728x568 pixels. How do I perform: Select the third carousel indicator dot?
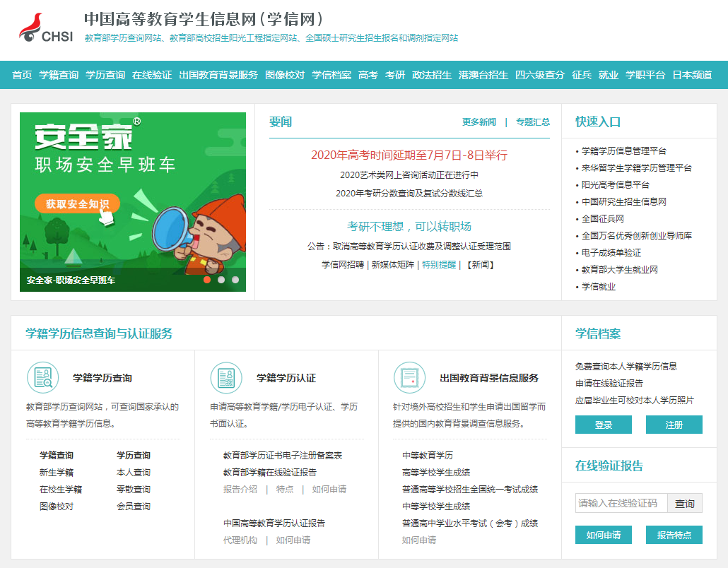coord(235,280)
